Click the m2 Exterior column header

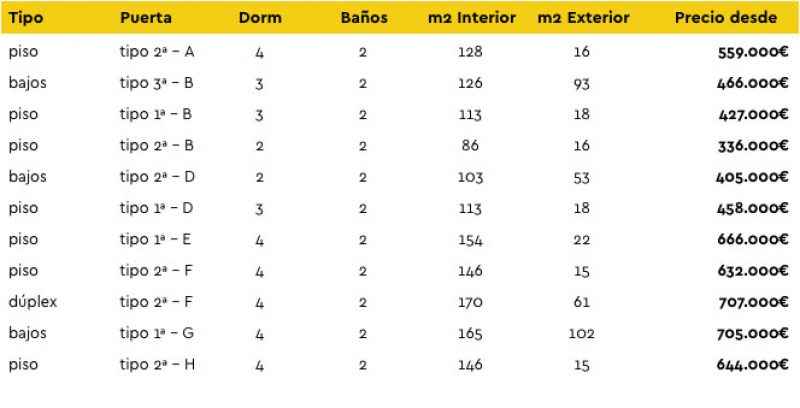(583, 18)
